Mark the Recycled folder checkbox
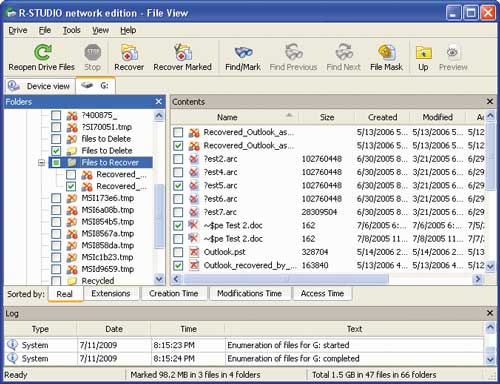 tap(56, 281)
